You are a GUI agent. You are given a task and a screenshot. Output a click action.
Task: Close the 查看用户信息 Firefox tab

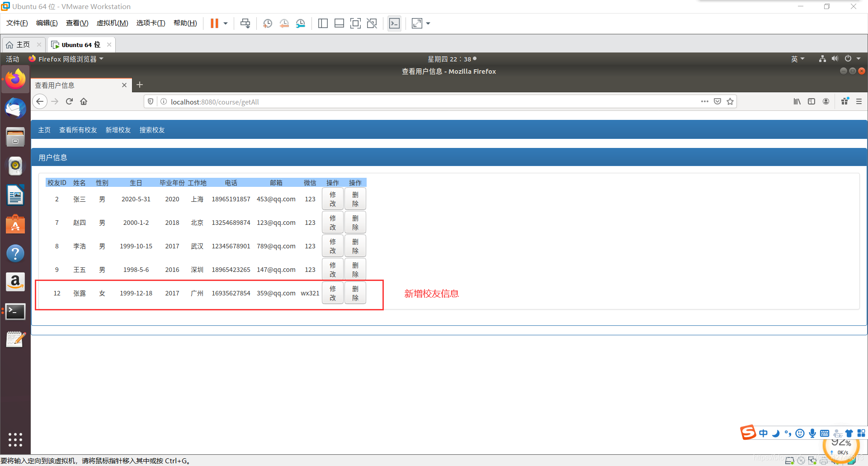click(x=124, y=85)
